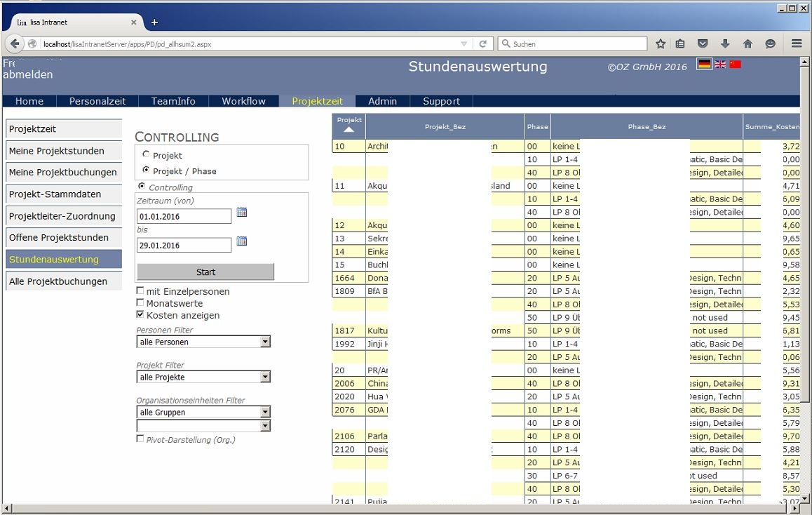Open the Support menu

[441, 101]
